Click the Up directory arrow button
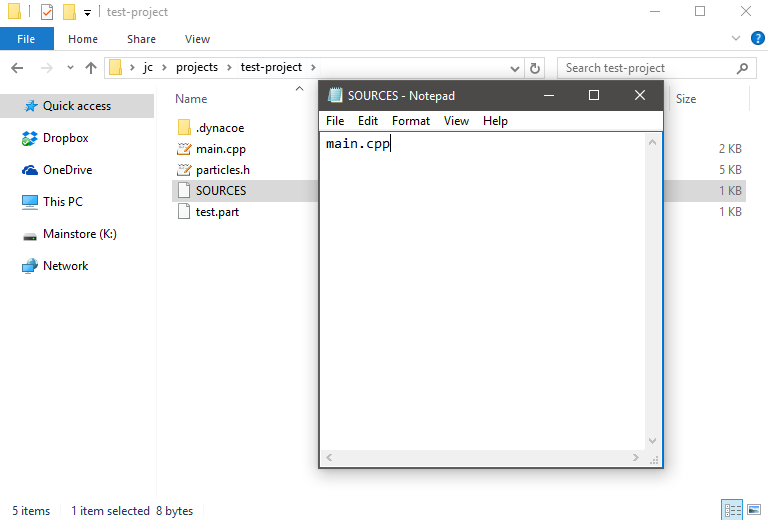 pyautogui.click(x=91, y=68)
